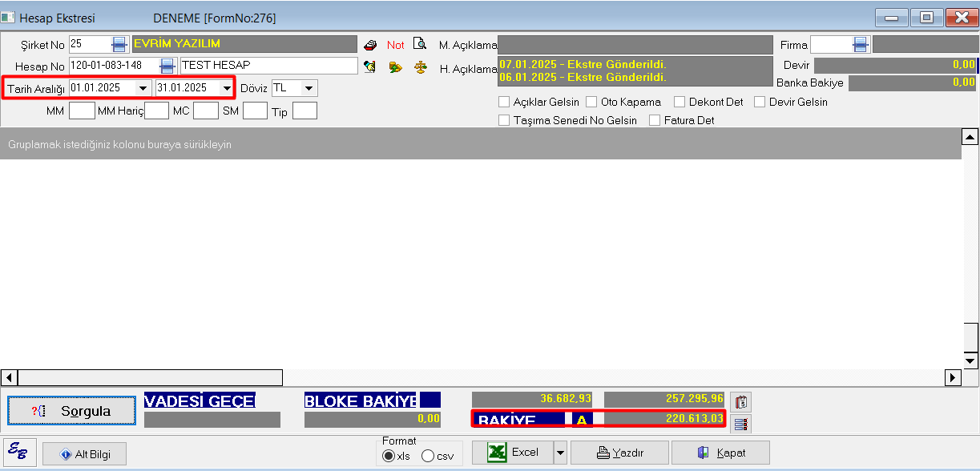980x471 pixels.
Task: Enable Açıklar Gelsin checkbox
Action: [x=504, y=102]
